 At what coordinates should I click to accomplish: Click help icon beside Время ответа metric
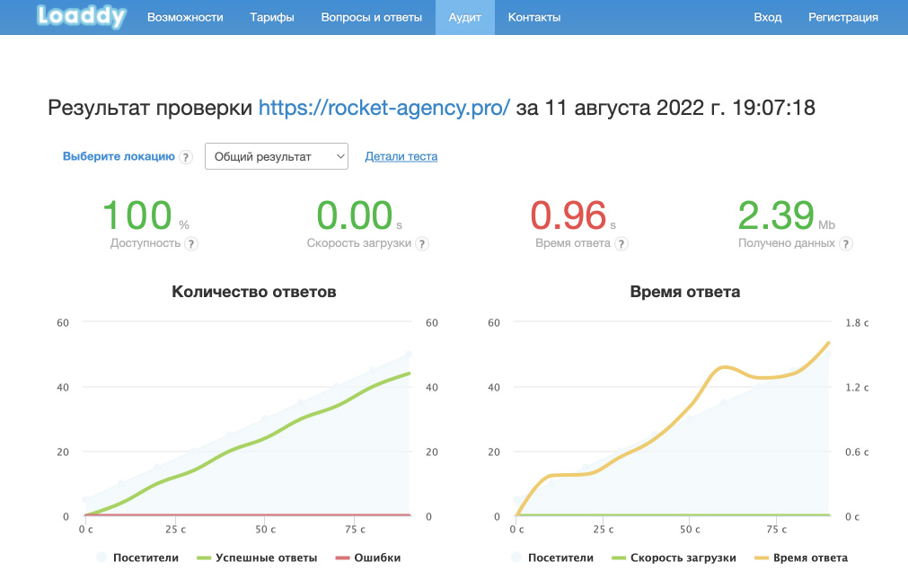[x=621, y=244]
